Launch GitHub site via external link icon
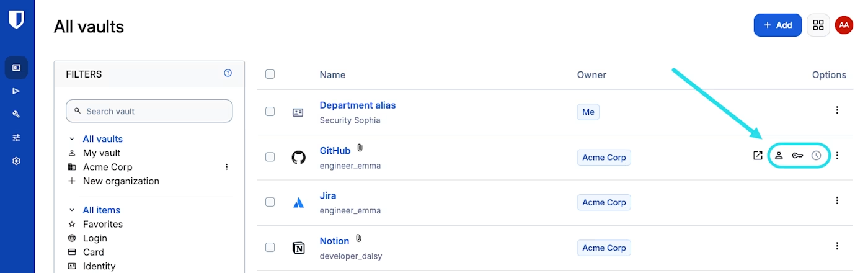Viewport: 868px width, 273px height. pos(758,156)
